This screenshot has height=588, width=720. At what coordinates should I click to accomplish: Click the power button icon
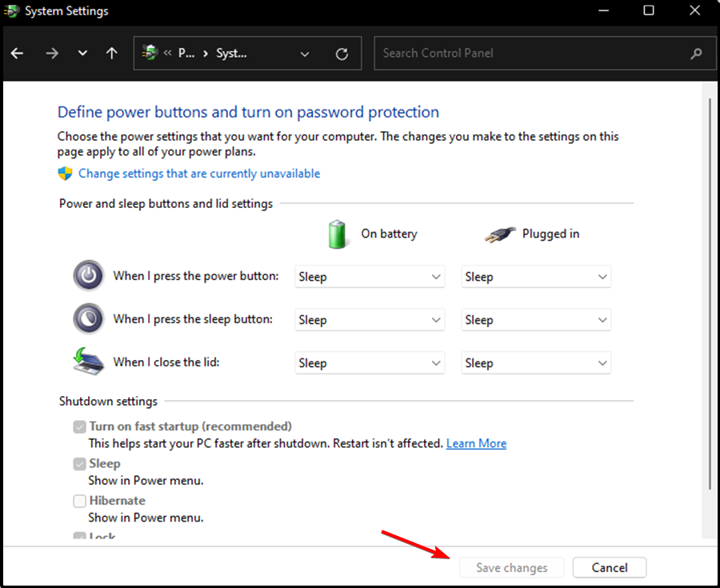point(88,275)
